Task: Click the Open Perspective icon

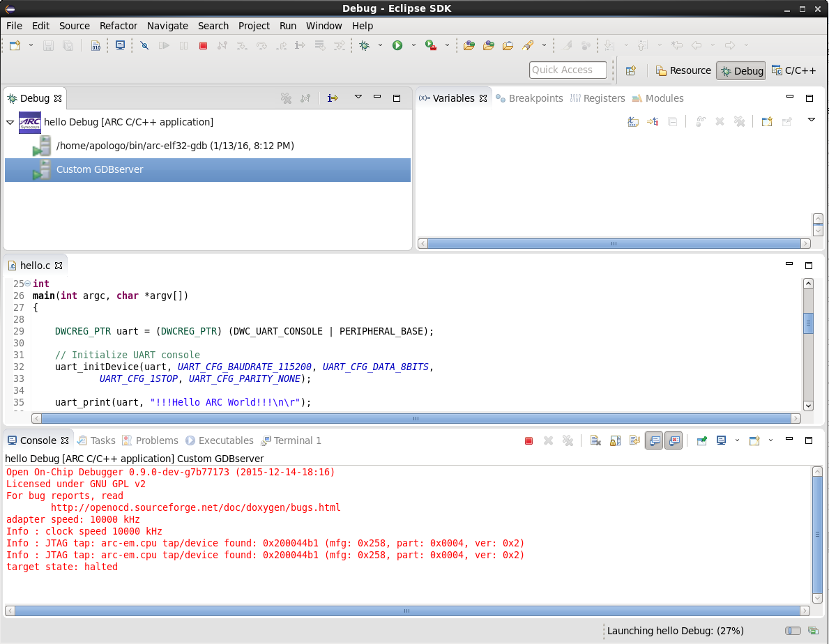Action: click(631, 70)
